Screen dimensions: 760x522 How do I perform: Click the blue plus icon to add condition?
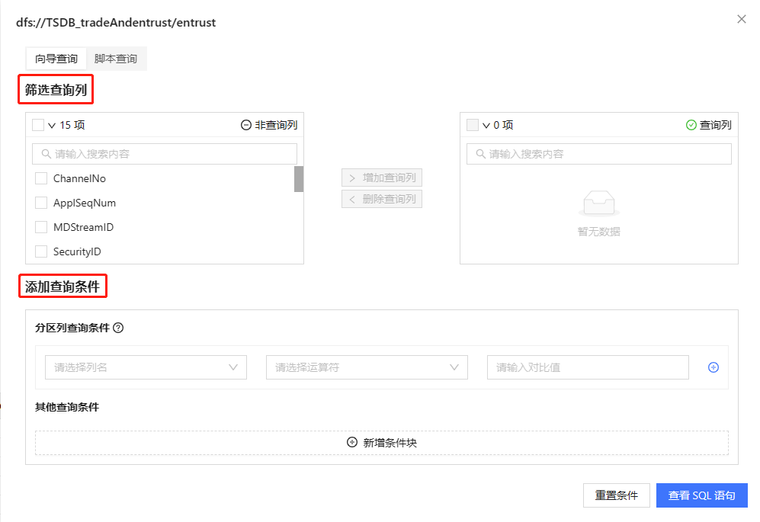coord(713,368)
